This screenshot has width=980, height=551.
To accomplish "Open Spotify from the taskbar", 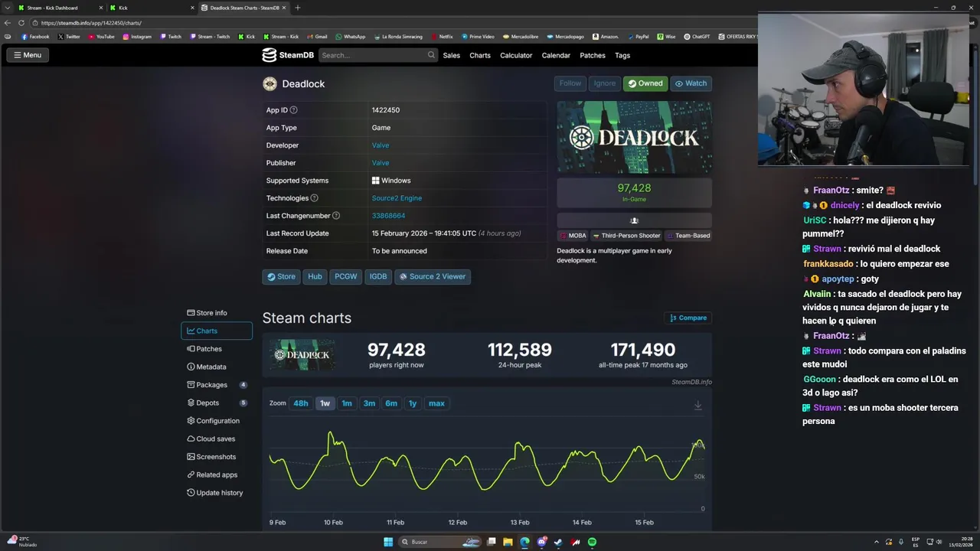I will click(x=592, y=542).
